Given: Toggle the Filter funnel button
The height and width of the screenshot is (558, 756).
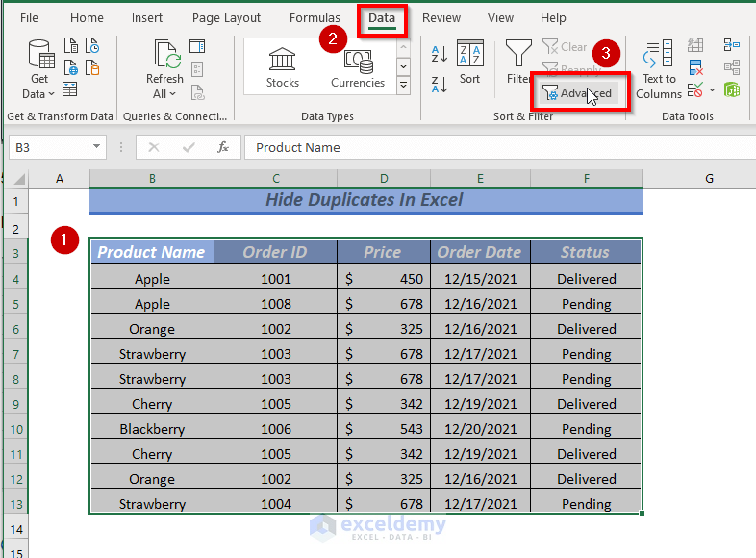Looking at the screenshot, I should tap(518, 63).
